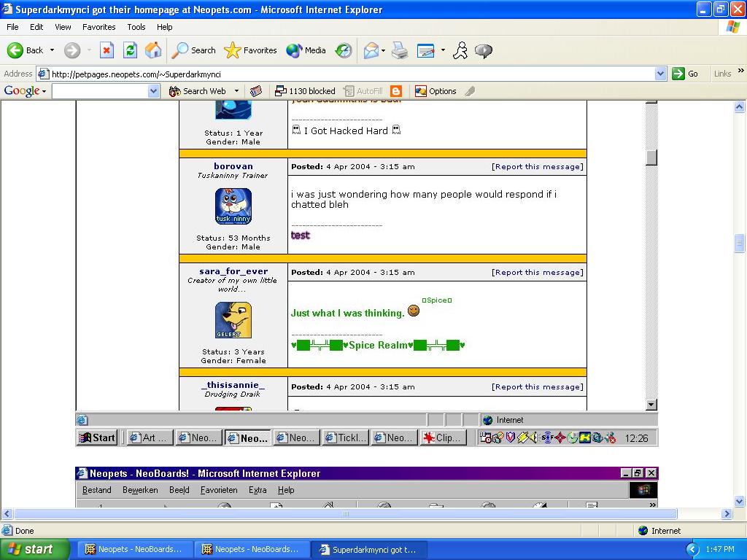Expand hidden system tray icons arrow

coord(692,550)
